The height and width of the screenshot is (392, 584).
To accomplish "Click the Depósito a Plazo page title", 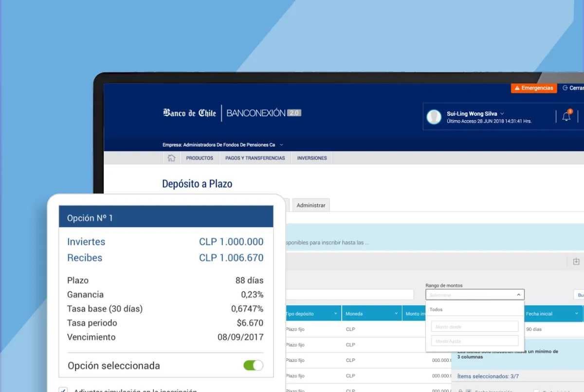I will point(197,184).
